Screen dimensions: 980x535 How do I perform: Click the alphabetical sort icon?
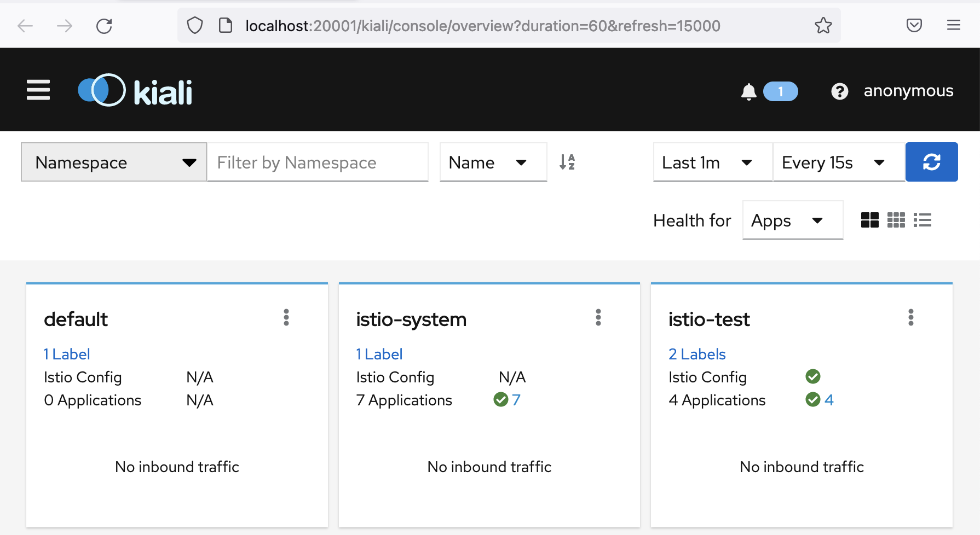(x=568, y=162)
